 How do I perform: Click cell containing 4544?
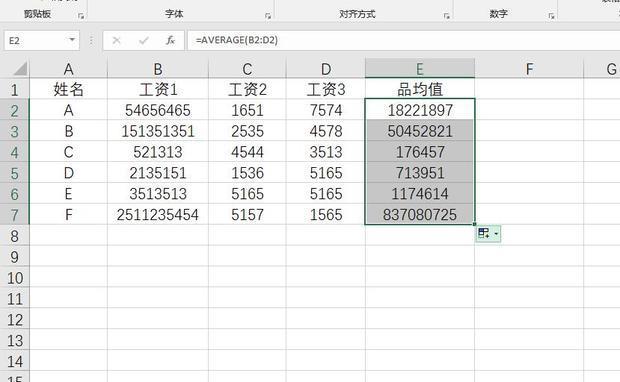[x=247, y=152]
